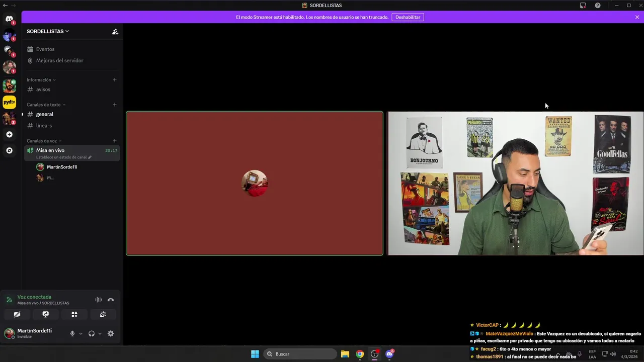The width and height of the screenshot is (644, 362).
Task: Add a server with the plus icon
Action: tap(9, 134)
